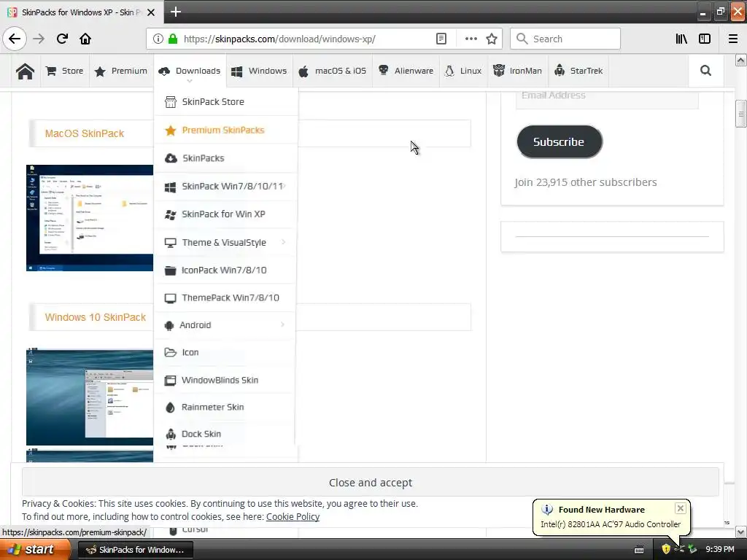Screen dimensions: 747x560
Task: Open IronMan navigation item
Action: pos(517,71)
